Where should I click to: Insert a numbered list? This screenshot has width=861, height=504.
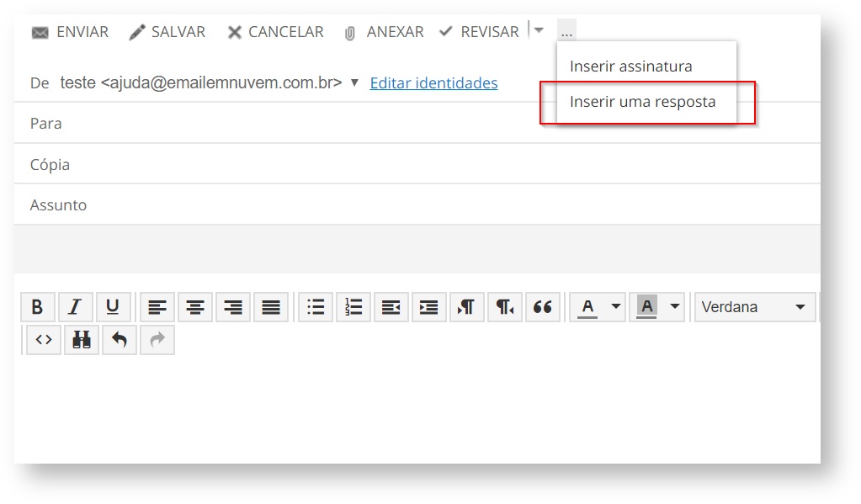(x=353, y=307)
